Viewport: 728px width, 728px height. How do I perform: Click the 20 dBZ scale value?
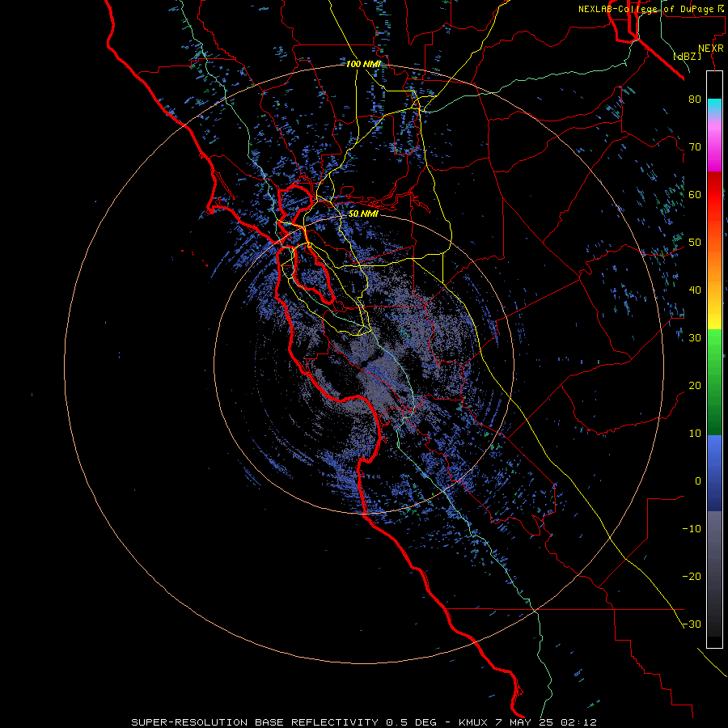[695, 386]
